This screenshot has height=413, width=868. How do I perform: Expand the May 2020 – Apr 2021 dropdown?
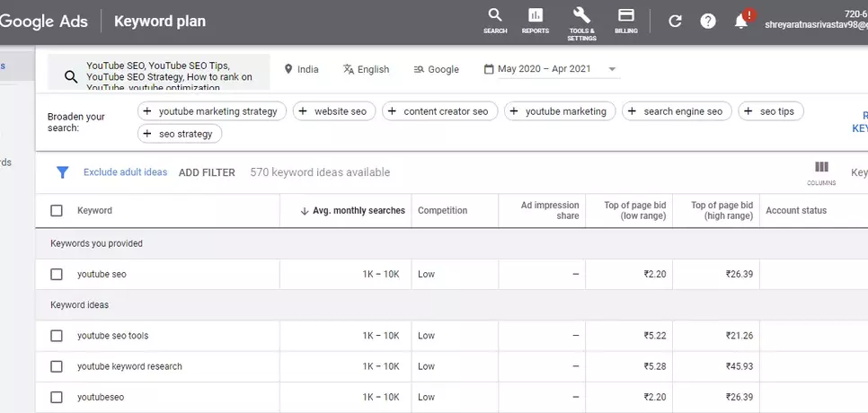click(x=612, y=69)
